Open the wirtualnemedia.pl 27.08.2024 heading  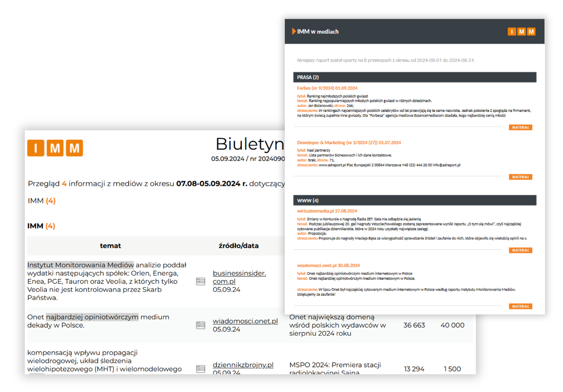[x=327, y=211]
